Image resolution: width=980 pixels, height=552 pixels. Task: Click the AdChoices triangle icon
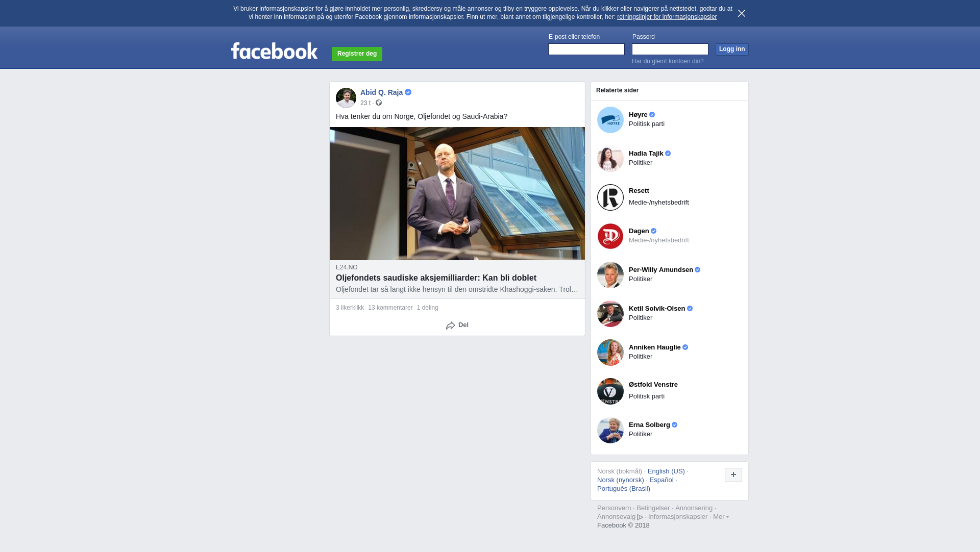(x=640, y=517)
